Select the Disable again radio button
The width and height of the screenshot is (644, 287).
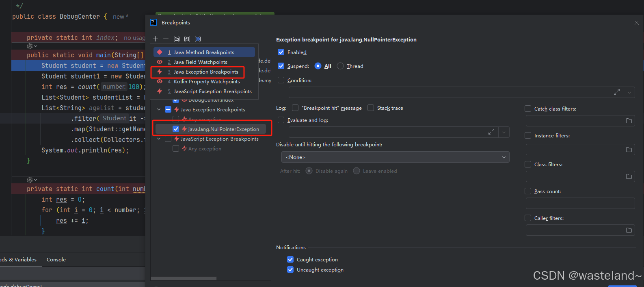tap(309, 171)
